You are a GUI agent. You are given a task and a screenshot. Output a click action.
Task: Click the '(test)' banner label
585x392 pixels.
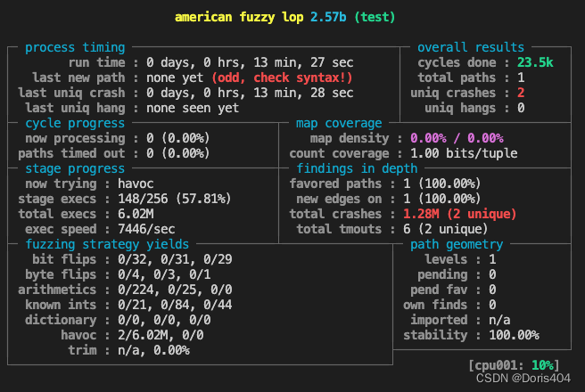pyautogui.click(x=375, y=17)
